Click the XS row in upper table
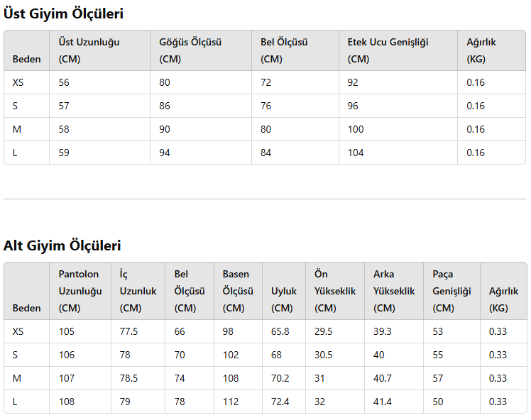Viewport: 531px width, 420px height. click(x=265, y=82)
